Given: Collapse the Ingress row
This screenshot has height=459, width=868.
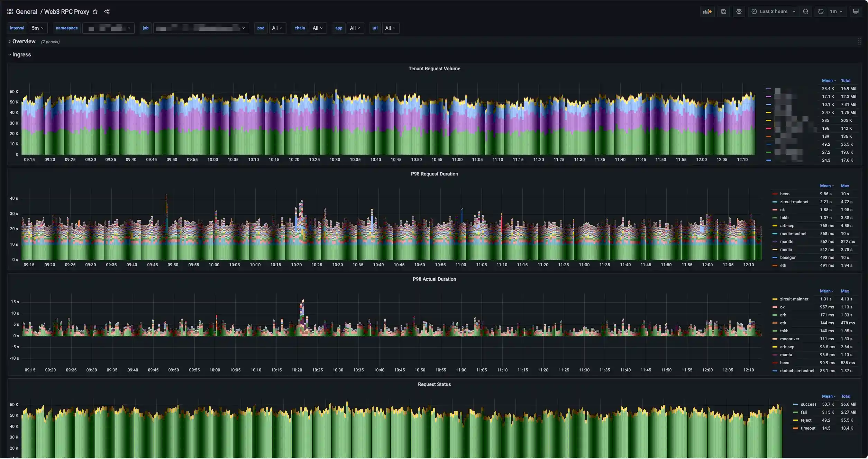Looking at the screenshot, I should pyautogui.click(x=21, y=54).
